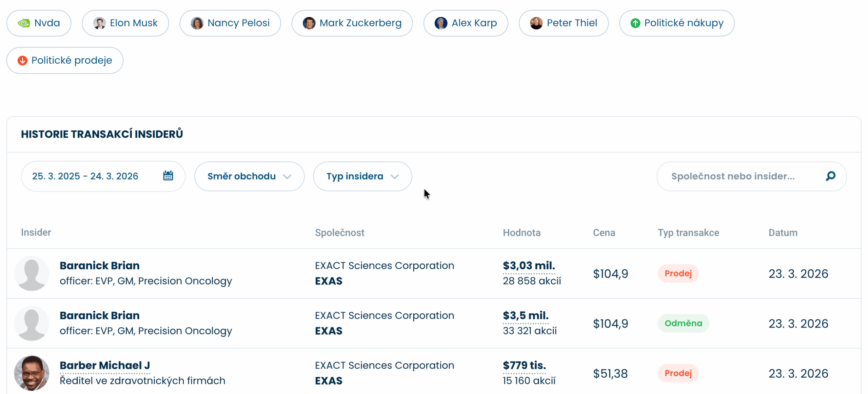
Task: Open Barber Michael J insider link
Action: [x=105, y=365]
